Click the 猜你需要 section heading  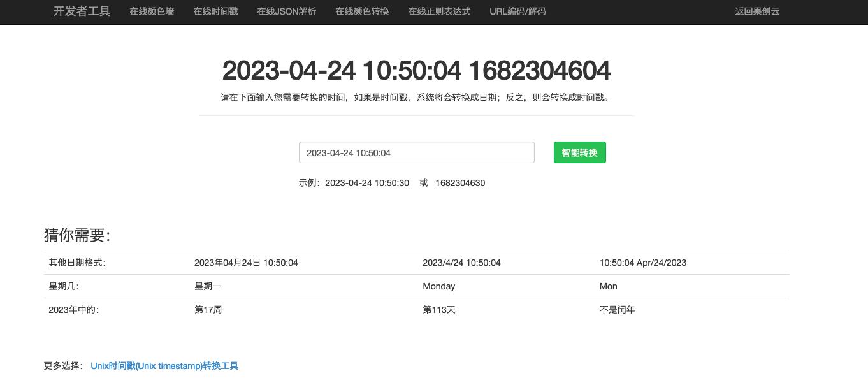pyautogui.click(x=77, y=235)
